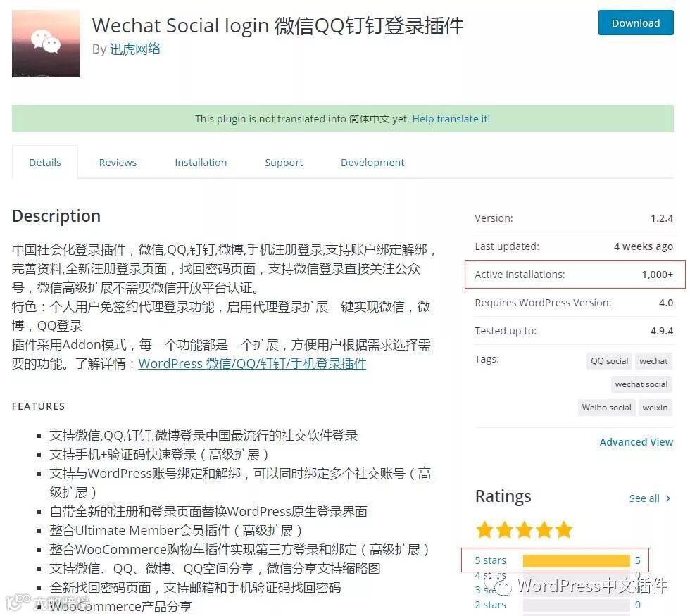
Task: Click the Requires WordPress Version 4.0 value
Action: click(666, 303)
